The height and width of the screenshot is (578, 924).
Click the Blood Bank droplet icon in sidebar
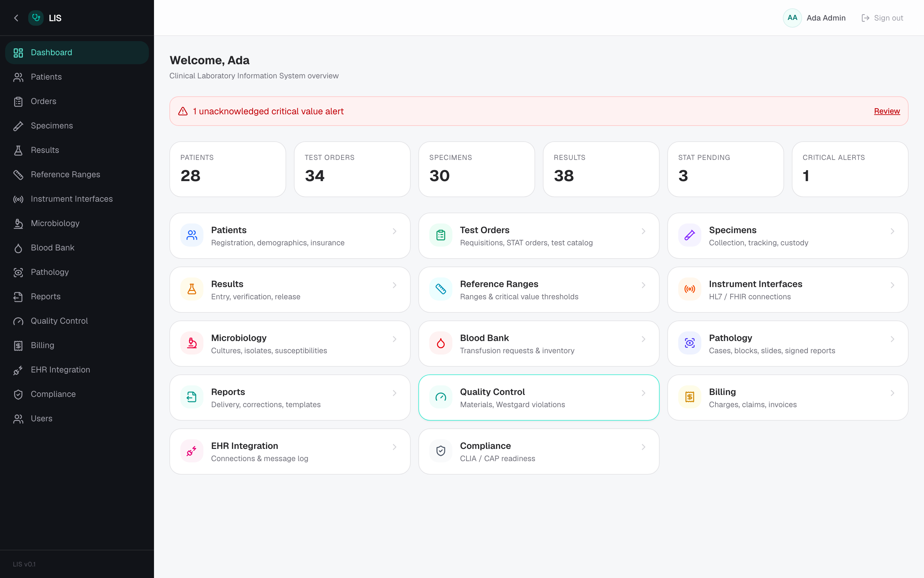[18, 248]
